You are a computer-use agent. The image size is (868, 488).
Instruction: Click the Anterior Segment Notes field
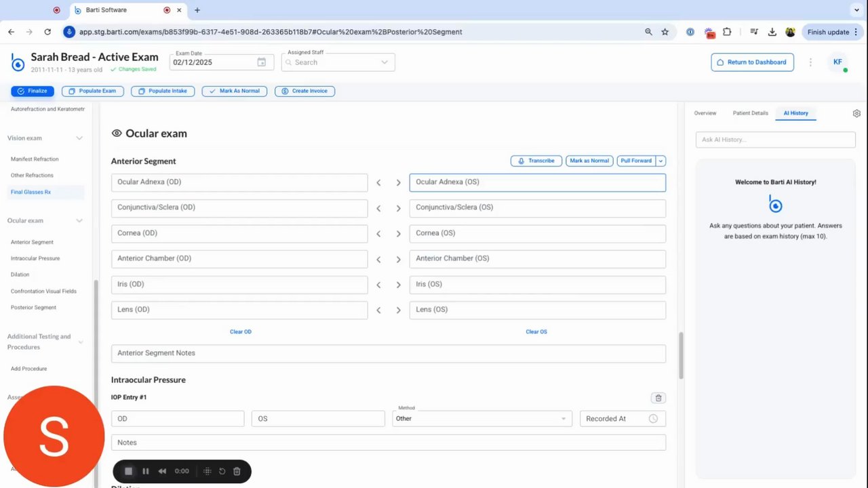[x=389, y=353]
